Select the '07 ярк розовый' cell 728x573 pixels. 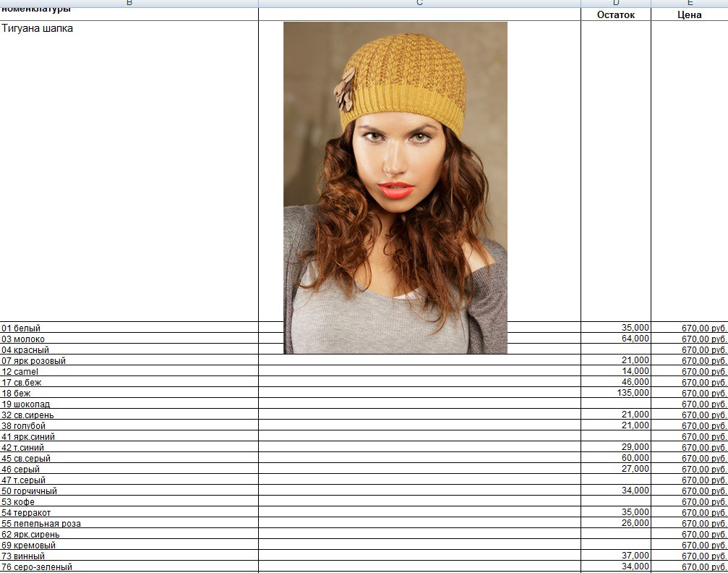[129, 360]
